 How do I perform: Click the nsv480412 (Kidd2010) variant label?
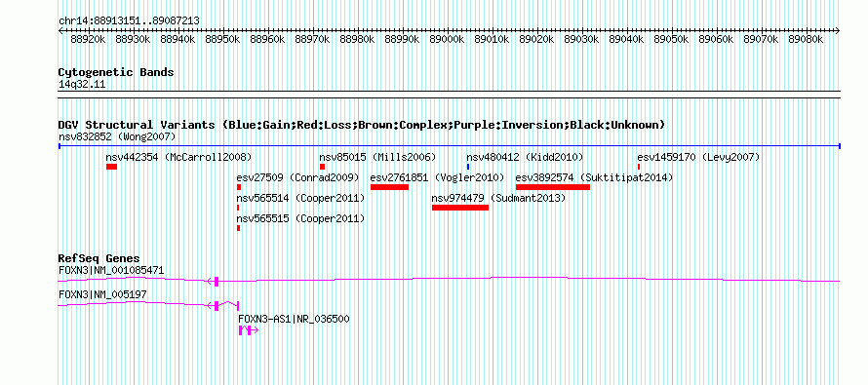(525, 158)
